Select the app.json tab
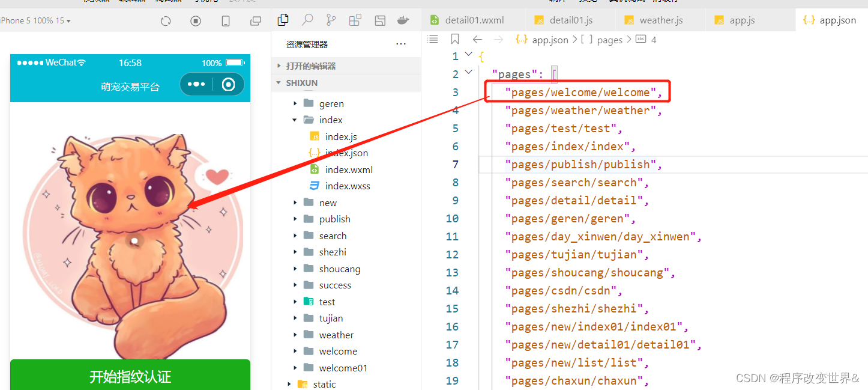Viewport: 868px width, 390px height. coord(831,20)
